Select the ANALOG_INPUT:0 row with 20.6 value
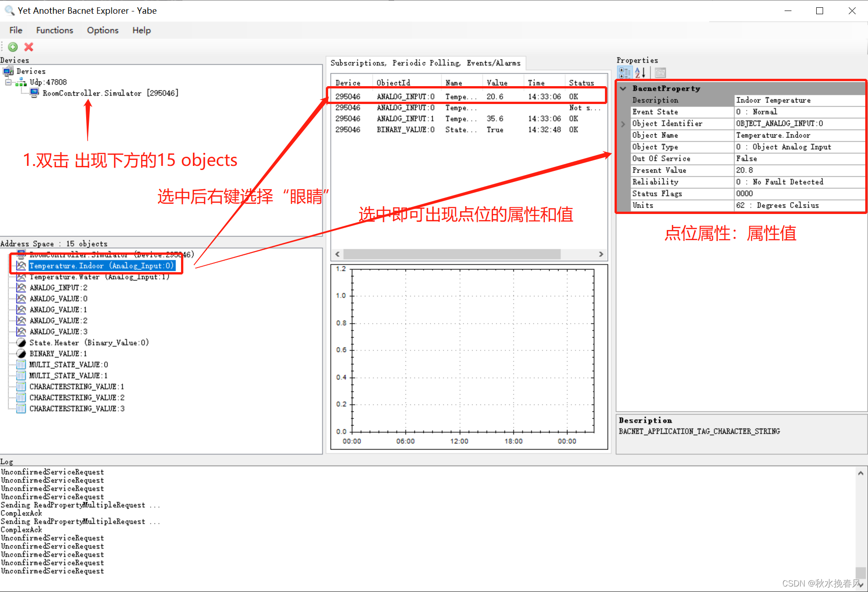This screenshot has height=592, width=868. coord(468,97)
